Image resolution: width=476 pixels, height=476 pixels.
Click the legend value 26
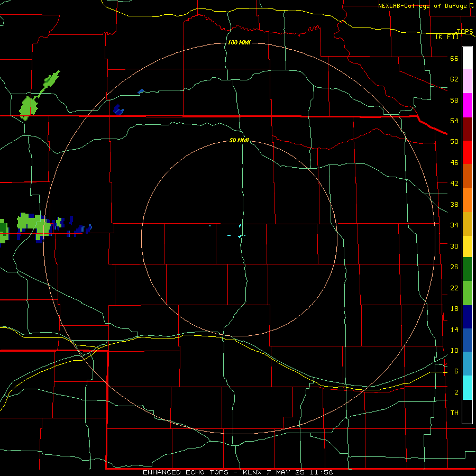click(454, 267)
